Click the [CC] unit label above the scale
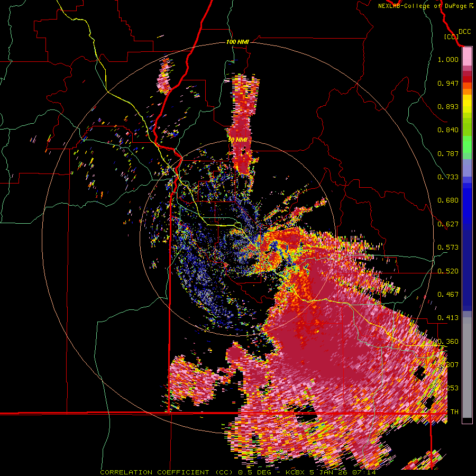This screenshot has height=476, width=476. (451, 36)
